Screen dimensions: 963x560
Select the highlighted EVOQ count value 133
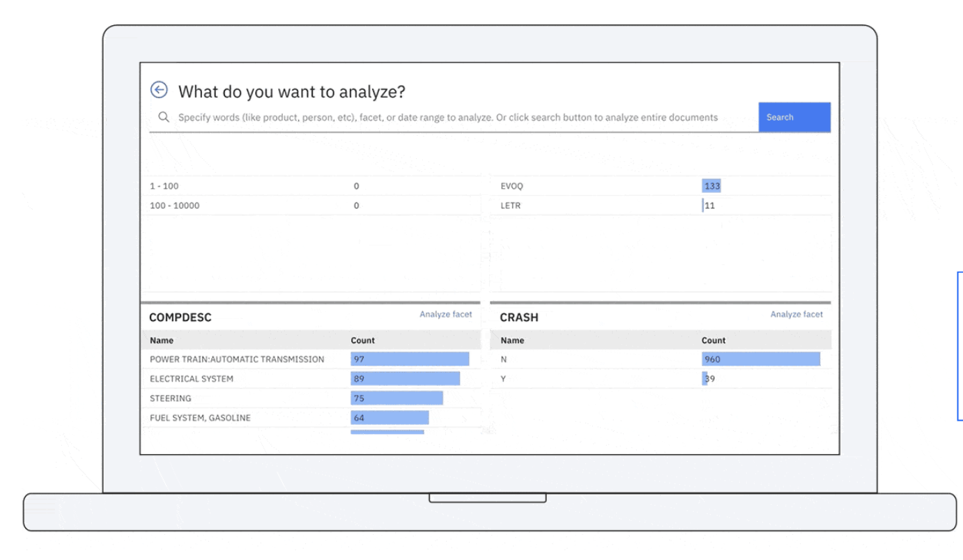tap(711, 185)
